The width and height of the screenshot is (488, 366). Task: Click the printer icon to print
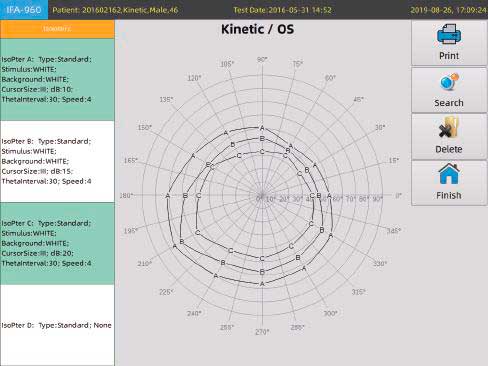click(449, 35)
